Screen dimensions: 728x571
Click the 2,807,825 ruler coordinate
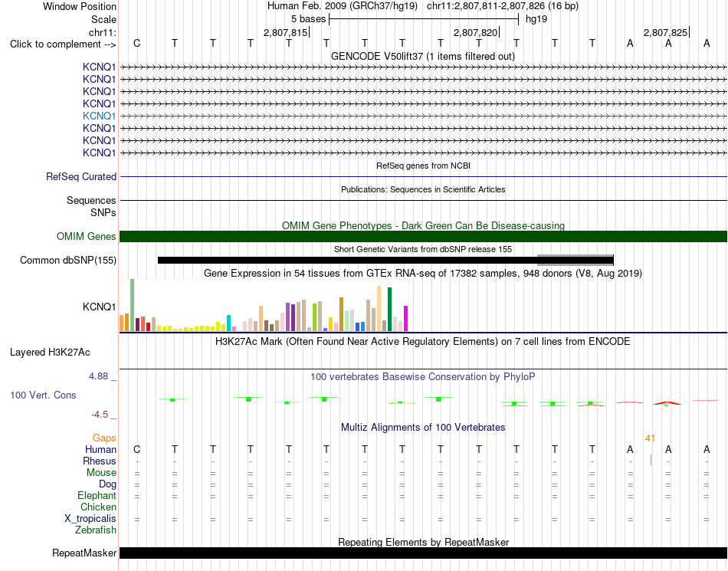point(665,32)
